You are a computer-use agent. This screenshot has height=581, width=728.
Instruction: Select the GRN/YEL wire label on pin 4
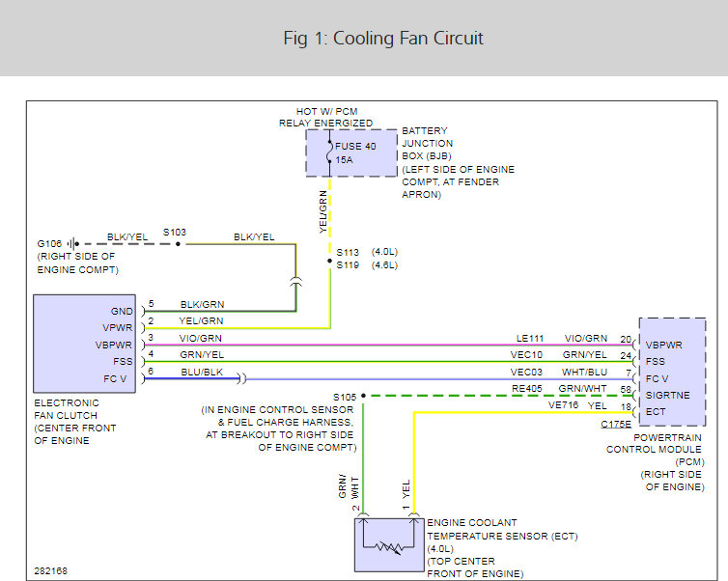[202, 354]
